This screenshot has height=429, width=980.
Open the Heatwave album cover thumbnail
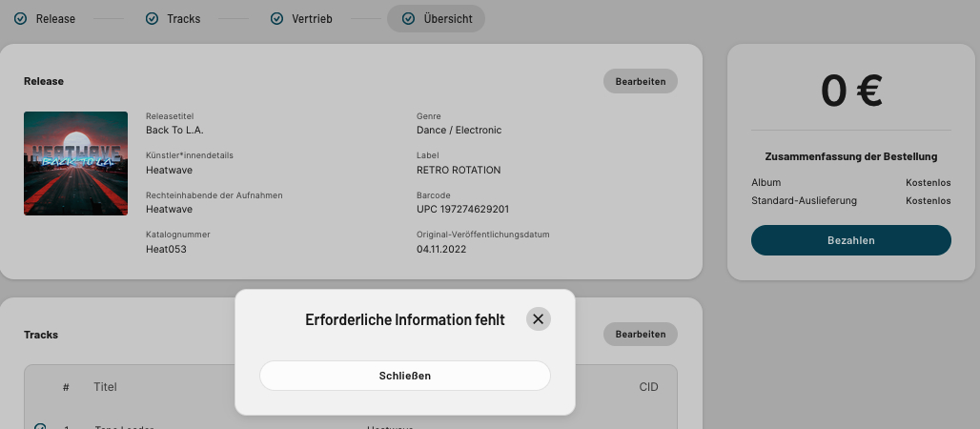point(76,163)
